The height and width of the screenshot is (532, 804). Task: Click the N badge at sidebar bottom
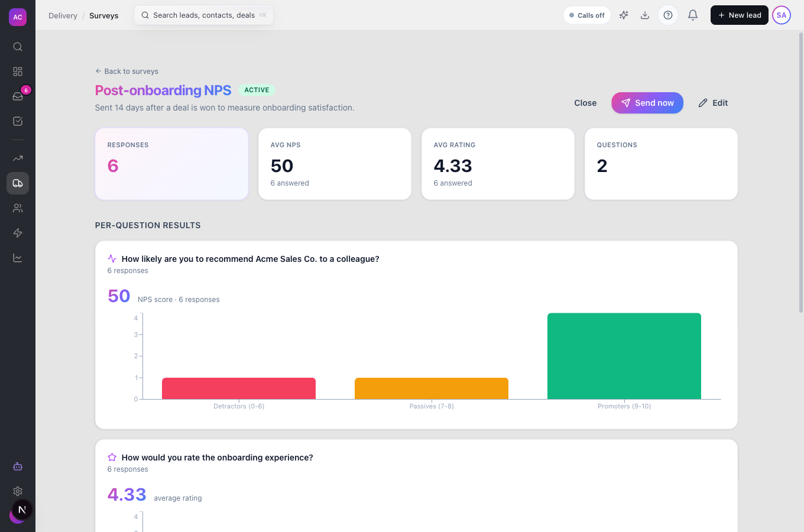22,510
